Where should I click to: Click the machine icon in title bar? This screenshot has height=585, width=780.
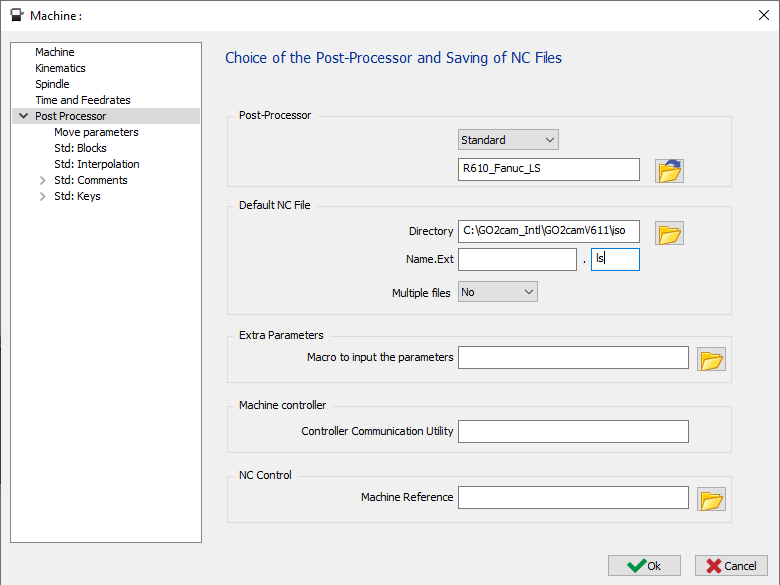coord(16,15)
